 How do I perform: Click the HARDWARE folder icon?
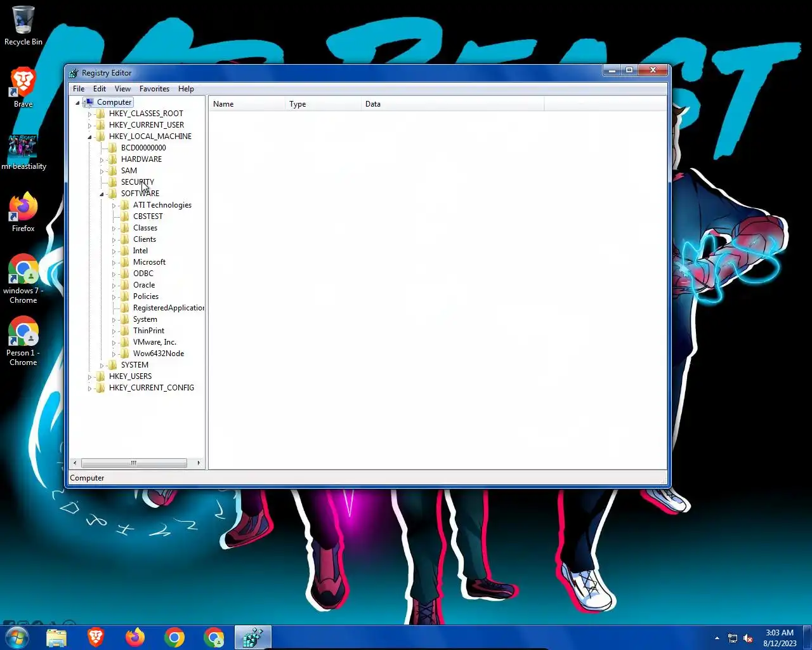click(113, 159)
